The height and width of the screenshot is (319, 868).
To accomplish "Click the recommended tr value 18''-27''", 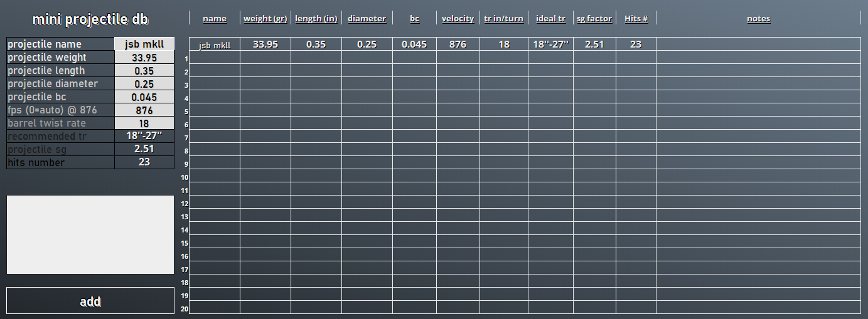I will coord(144,136).
